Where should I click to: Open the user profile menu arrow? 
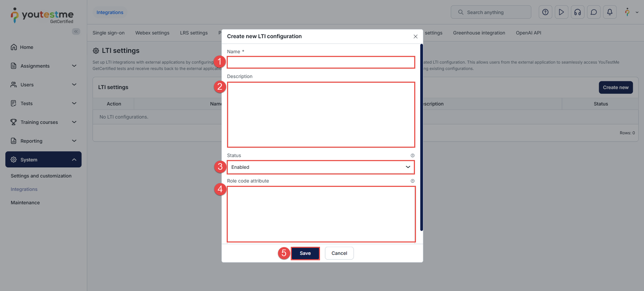637,12
